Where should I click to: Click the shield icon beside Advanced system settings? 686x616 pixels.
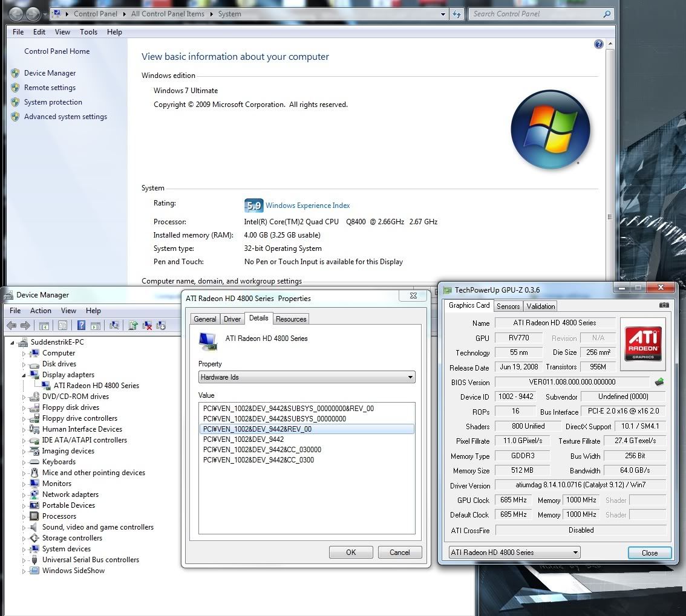pyautogui.click(x=15, y=116)
